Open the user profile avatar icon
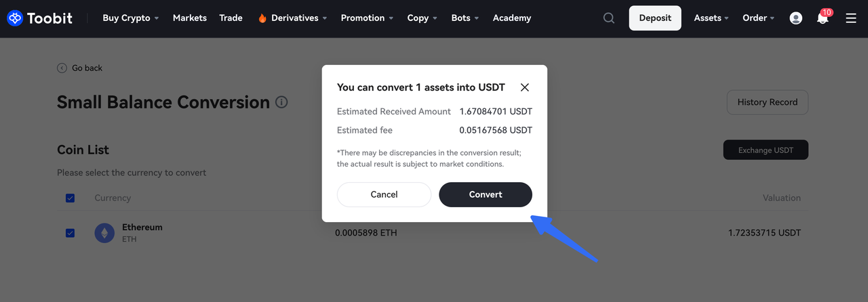 (796, 18)
